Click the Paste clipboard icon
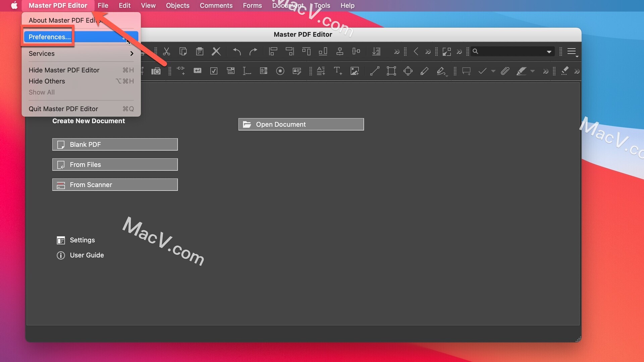This screenshot has width=644, height=362. tap(200, 51)
